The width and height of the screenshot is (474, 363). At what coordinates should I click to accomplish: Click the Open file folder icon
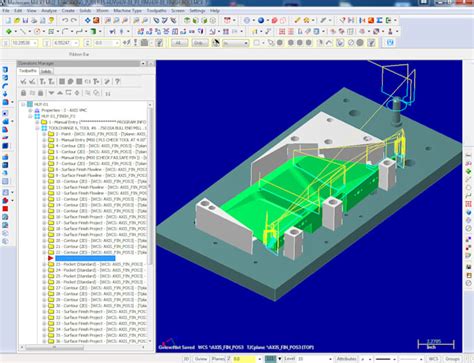point(17,20)
